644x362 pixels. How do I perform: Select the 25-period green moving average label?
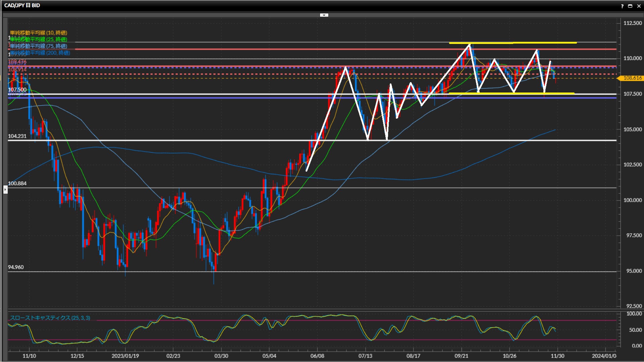[x=38, y=39]
